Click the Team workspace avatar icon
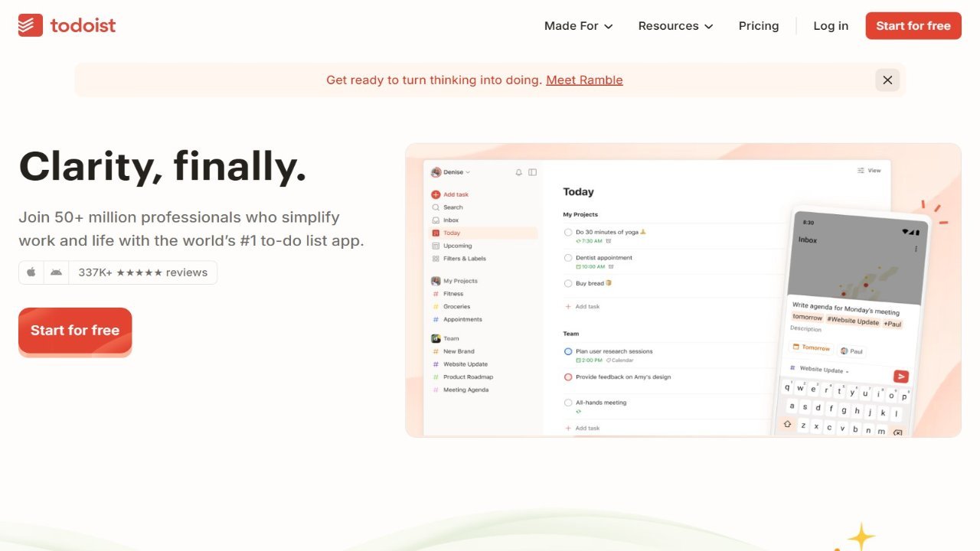Viewport: 980px width, 551px height. pyautogui.click(x=436, y=338)
